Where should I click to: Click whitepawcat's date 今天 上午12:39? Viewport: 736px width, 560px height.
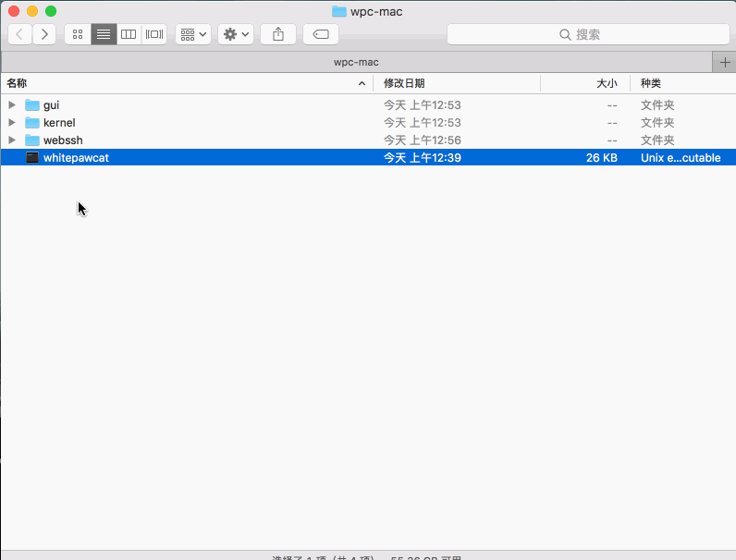pyautogui.click(x=422, y=158)
